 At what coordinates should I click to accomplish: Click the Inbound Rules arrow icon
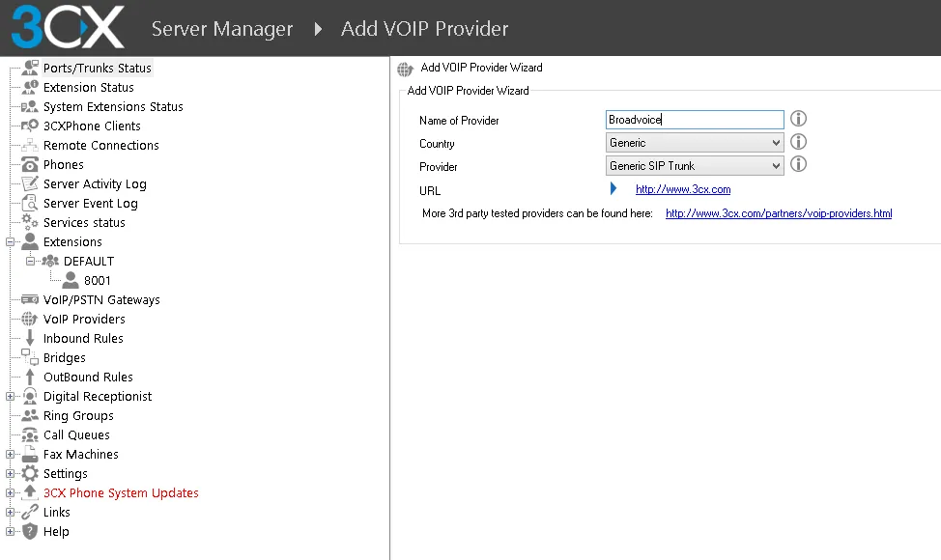pos(30,339)
